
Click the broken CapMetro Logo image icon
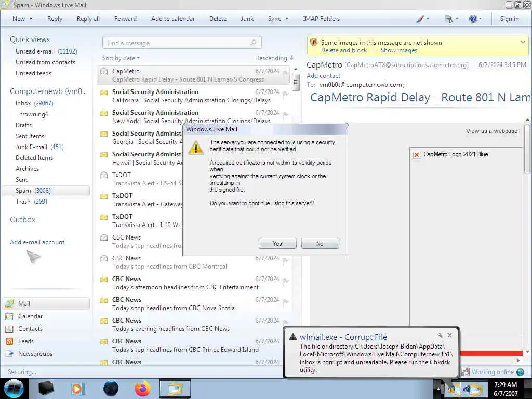(416, 155)
